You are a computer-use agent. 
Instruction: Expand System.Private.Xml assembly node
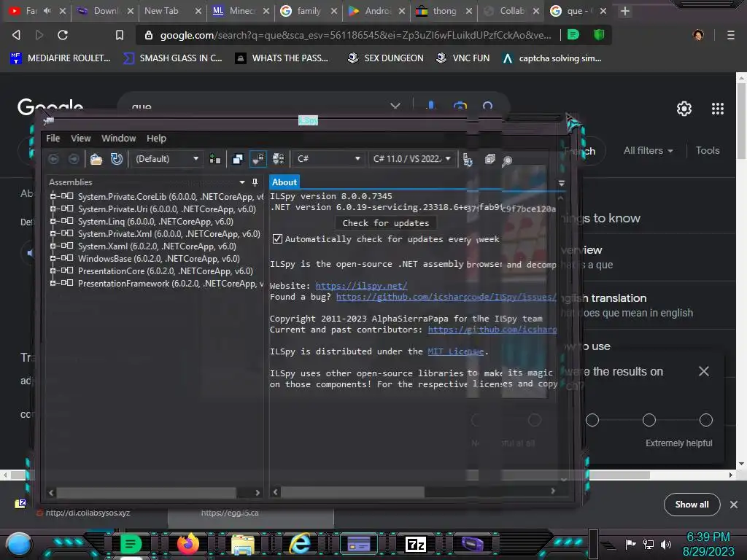(53, 233)
